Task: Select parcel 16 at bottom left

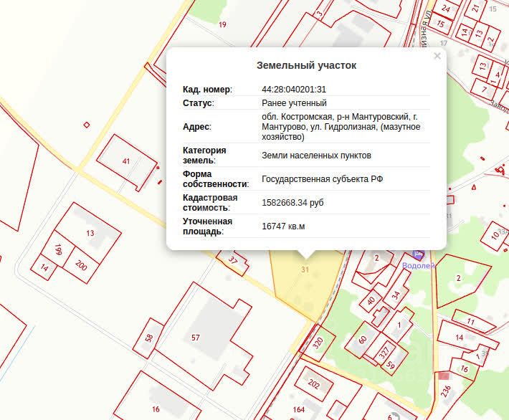Action: [156, 409]
